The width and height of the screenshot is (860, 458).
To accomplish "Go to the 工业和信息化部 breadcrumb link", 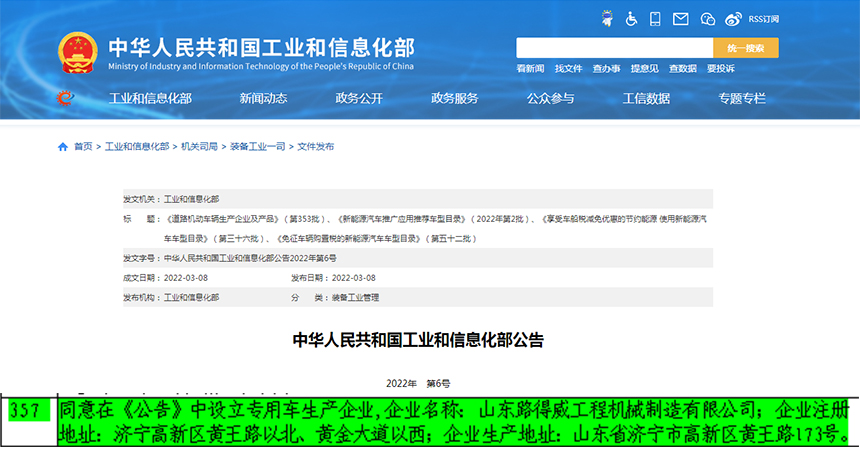I will 137,146.
